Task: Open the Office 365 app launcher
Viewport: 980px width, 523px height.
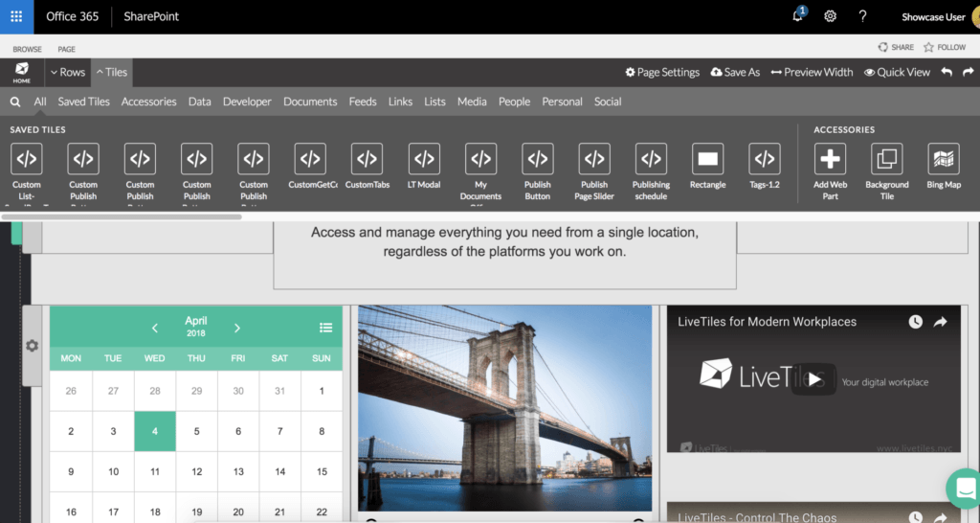Action: 16,17
